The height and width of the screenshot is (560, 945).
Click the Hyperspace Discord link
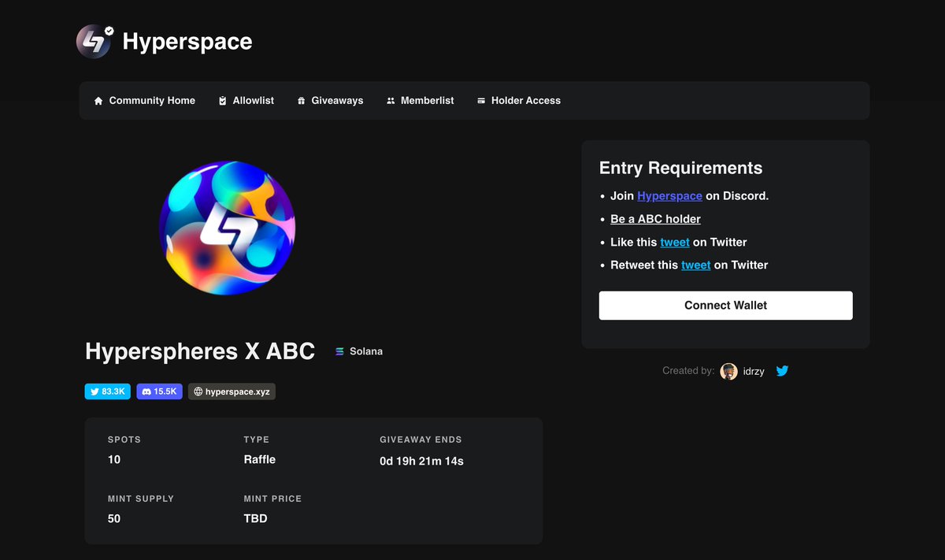pyautogui.click(x=669, y=196)
